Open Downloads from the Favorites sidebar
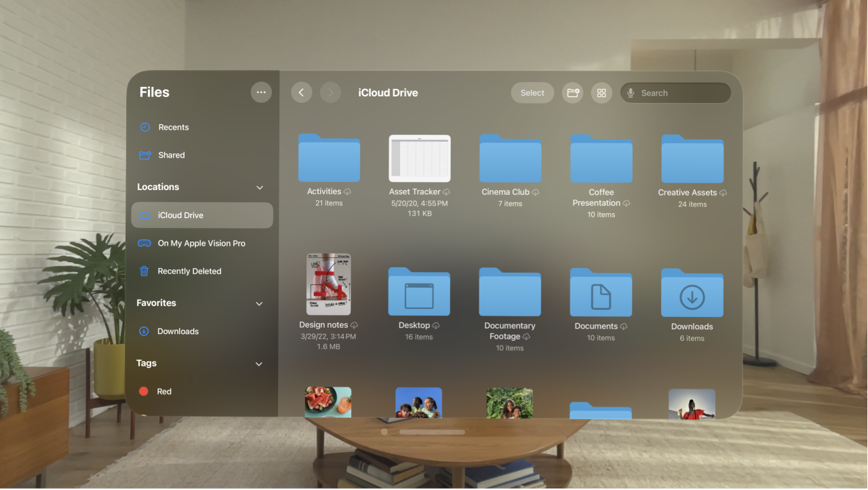This screenshot has width=868, height=490. click(178, 331)
